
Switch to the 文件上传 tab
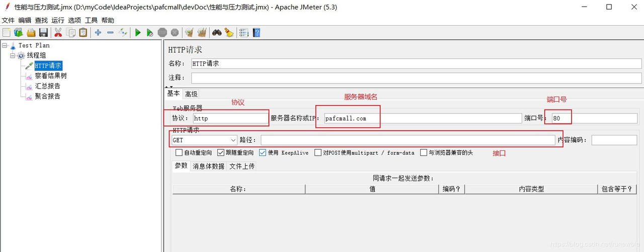[242, 166]
